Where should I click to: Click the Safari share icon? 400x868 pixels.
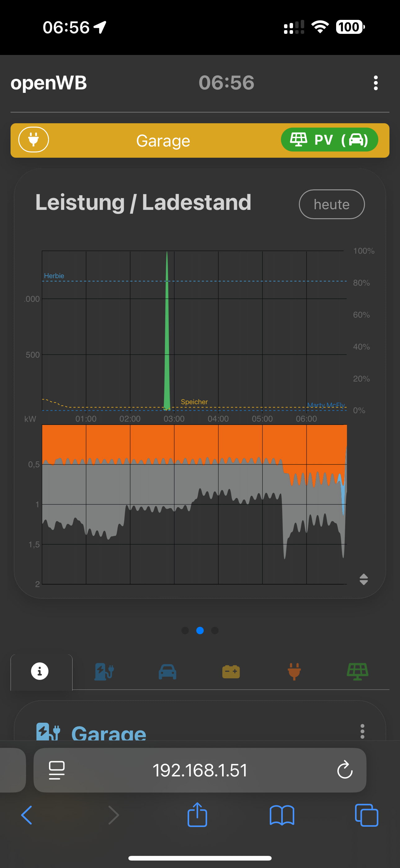click(x=197, y=815)
